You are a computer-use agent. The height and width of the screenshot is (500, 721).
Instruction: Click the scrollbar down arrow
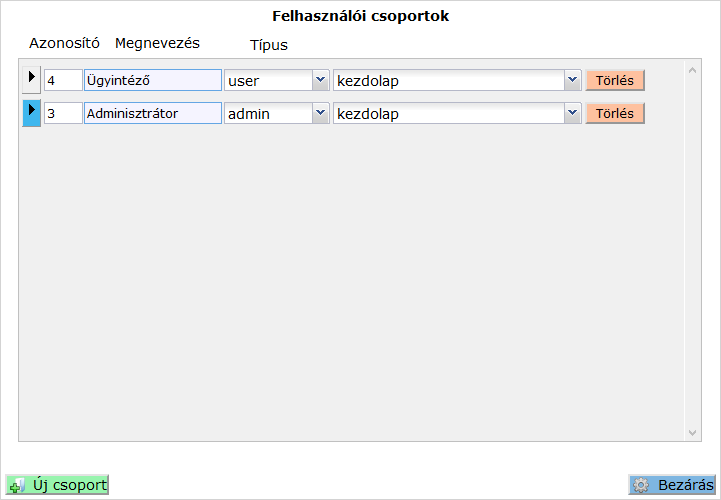[x=693, y=433]
